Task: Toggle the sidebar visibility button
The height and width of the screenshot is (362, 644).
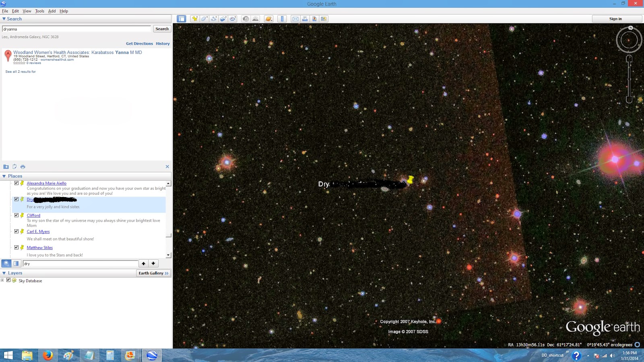Action: (x=182, y=19)
